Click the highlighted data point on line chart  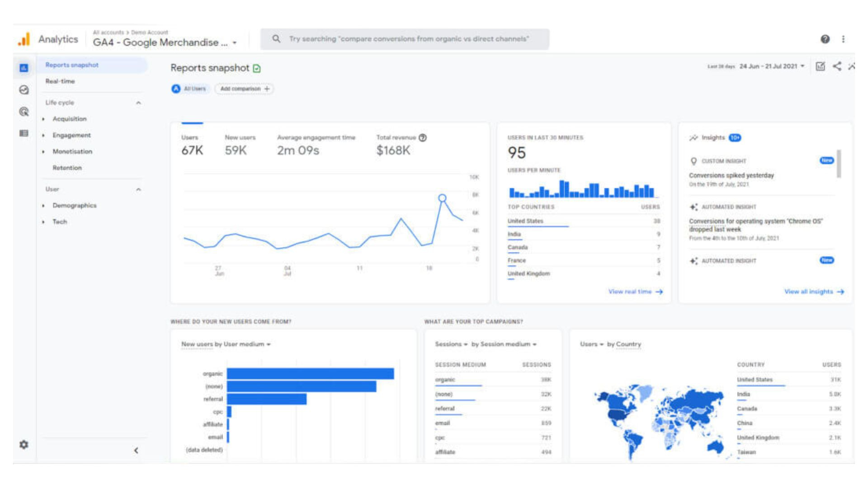pos(442,198)
